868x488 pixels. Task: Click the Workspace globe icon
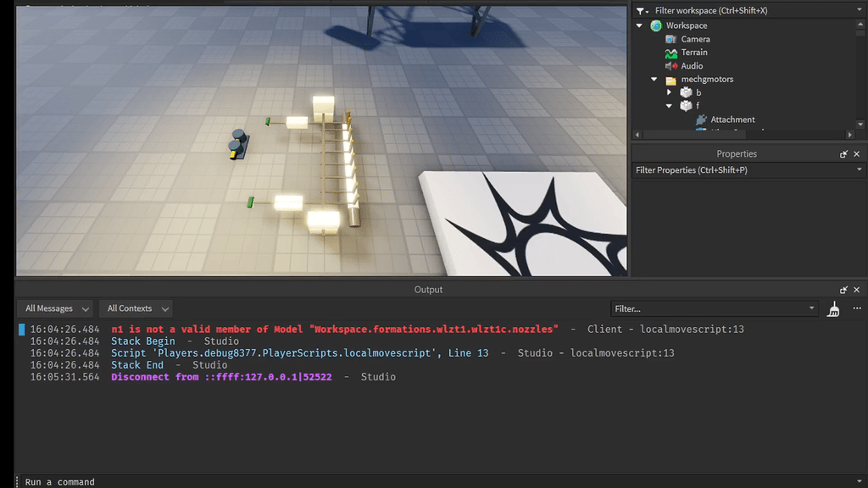[x=654, y=25]
